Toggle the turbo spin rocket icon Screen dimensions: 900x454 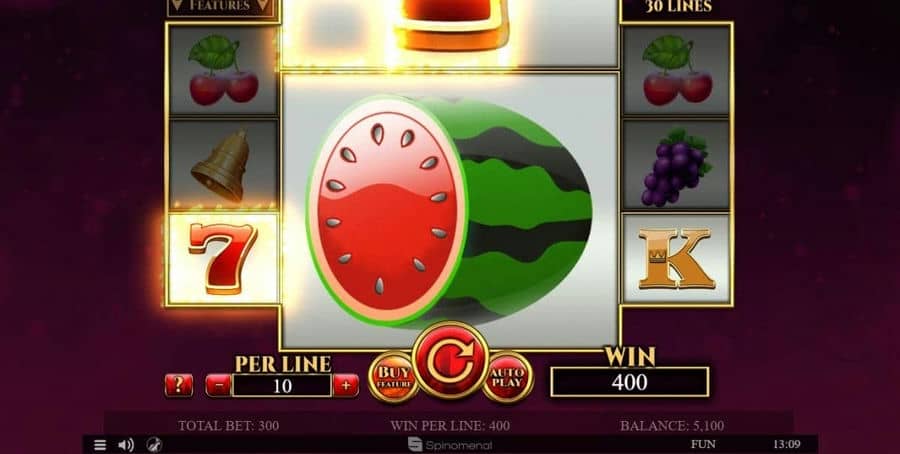point(154,445)
